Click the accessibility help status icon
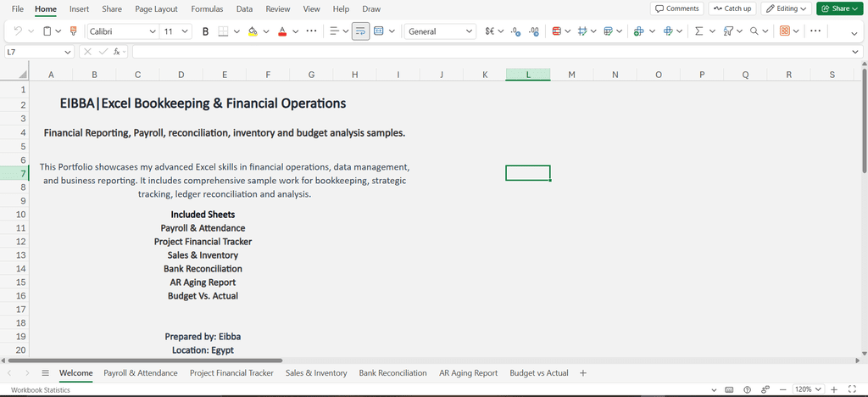The image size is (868, 397). 748,390
